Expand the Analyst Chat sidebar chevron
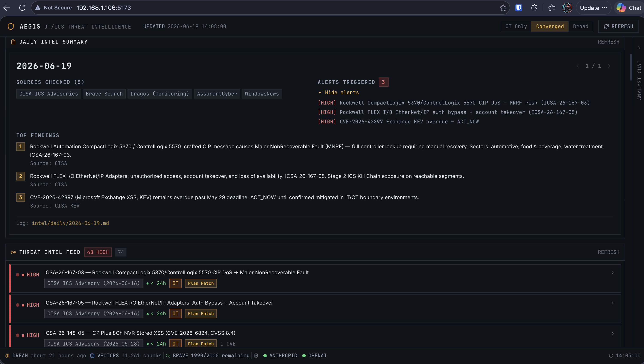644x364 pixels. [x=639, y=48]
